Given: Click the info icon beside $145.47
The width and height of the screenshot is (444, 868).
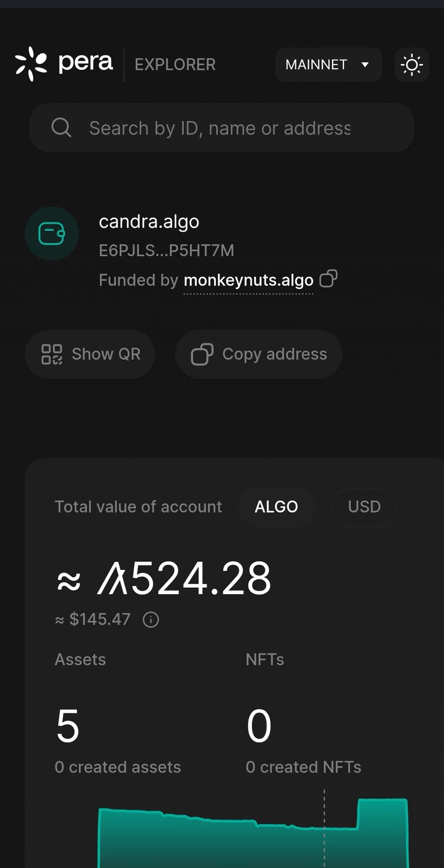Looking at the screenshot, I should tap(151, 620).
